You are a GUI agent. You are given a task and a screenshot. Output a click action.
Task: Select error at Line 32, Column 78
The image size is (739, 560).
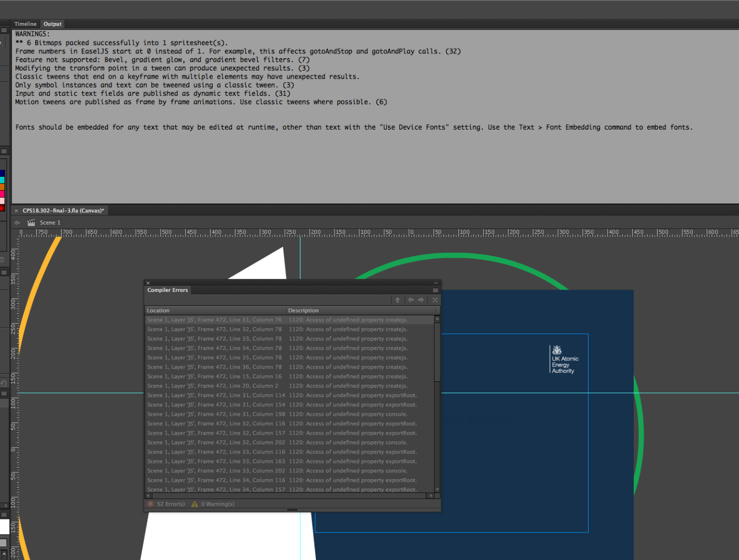point(289,329)
